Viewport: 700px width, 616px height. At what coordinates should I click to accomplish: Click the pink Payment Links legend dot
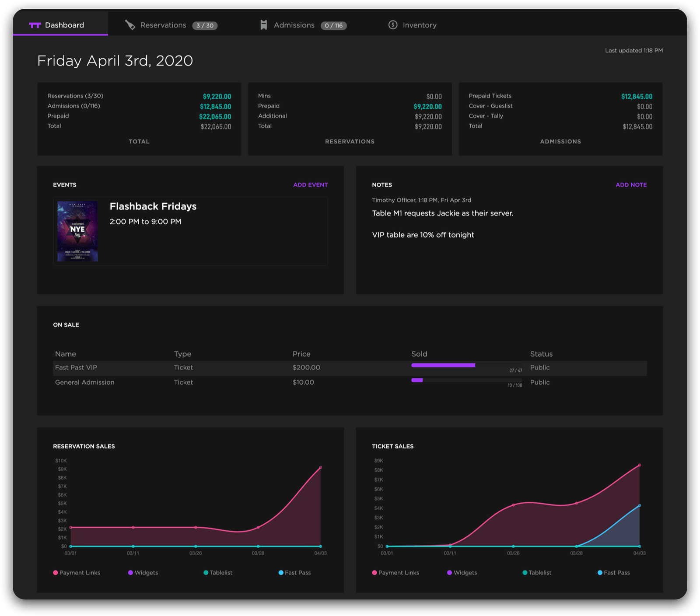tap(56, 572)
